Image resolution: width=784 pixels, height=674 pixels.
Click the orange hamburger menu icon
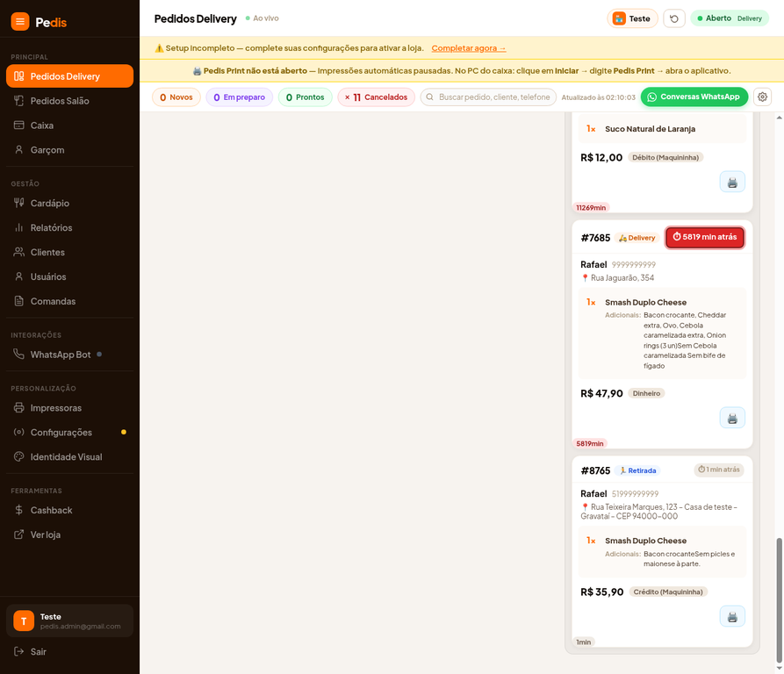(x=20, y=21)
